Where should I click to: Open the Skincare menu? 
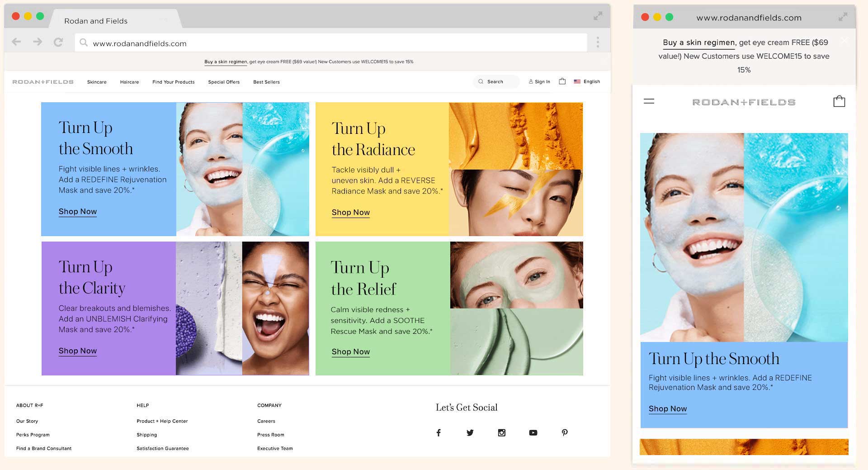(x=97, y=82)
